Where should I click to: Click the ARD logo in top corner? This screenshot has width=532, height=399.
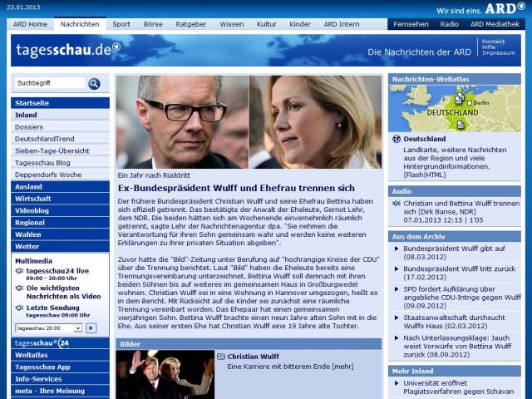(505, 8)
